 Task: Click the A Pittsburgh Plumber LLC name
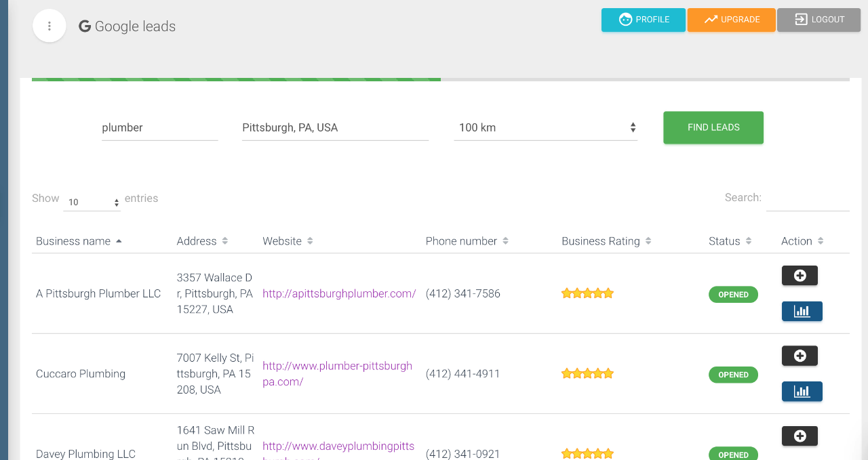coord(98,293)
